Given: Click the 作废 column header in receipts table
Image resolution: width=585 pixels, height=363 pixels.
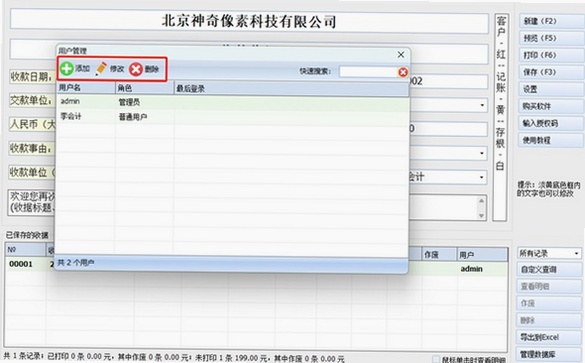Looking at the screenshot, I should pos(439,255).
